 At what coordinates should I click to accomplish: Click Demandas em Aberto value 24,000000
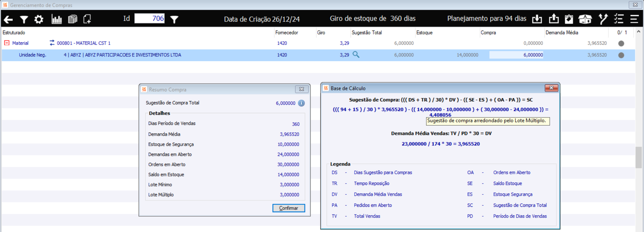tap(288, 154)
